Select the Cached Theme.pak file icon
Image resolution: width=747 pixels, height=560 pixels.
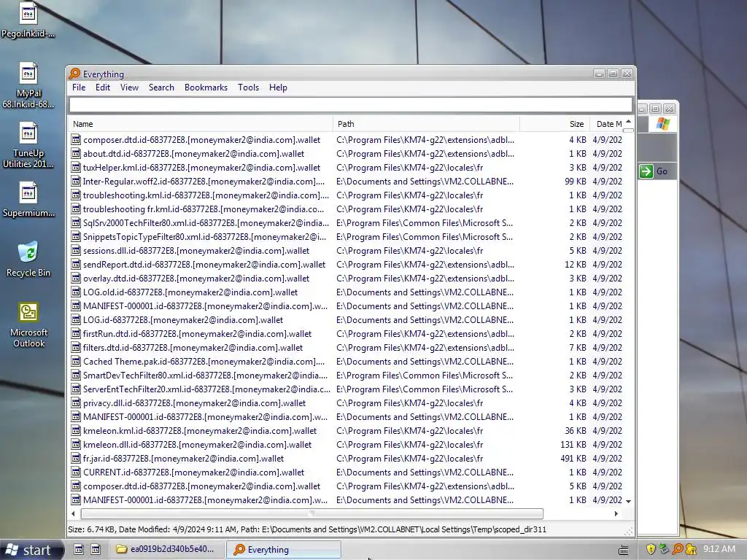click(x=76, y=362)
